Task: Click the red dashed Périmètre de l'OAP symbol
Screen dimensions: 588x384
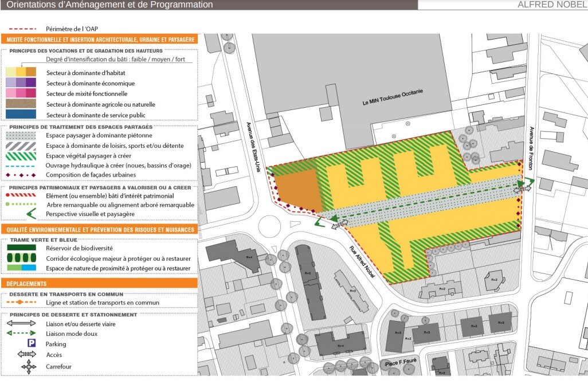Action: [x=22, y=29]
